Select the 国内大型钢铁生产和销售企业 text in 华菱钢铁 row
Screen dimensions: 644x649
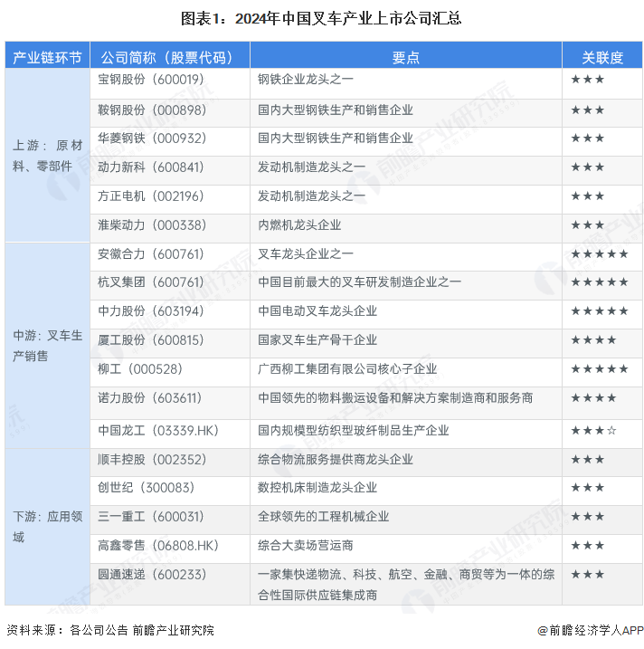click(336, 138)
